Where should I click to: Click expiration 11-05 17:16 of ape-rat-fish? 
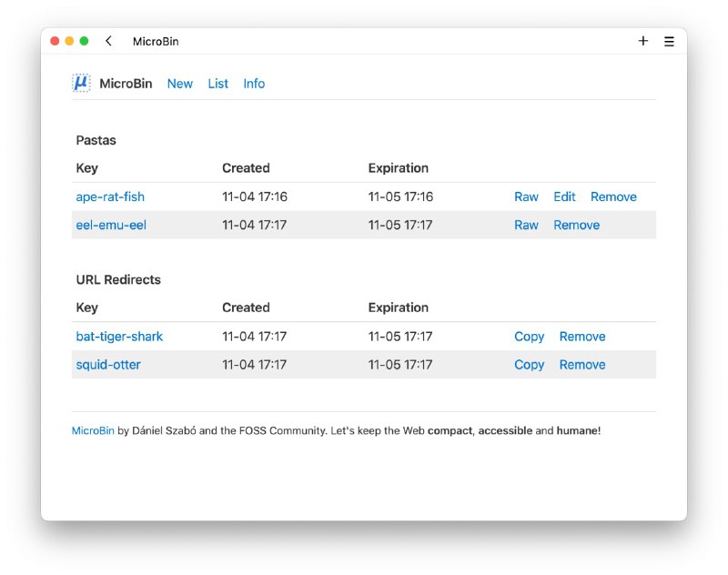400,197
